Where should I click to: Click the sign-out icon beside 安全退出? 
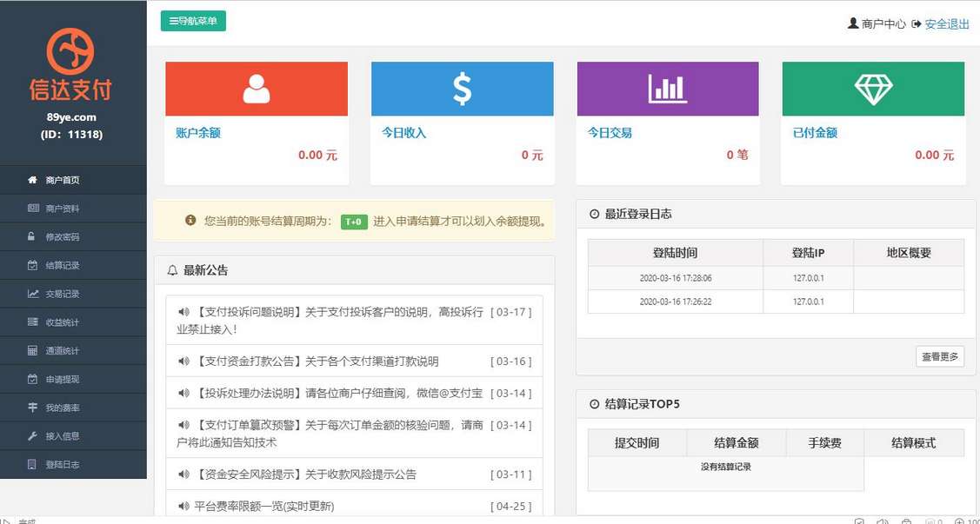point(917,24)
